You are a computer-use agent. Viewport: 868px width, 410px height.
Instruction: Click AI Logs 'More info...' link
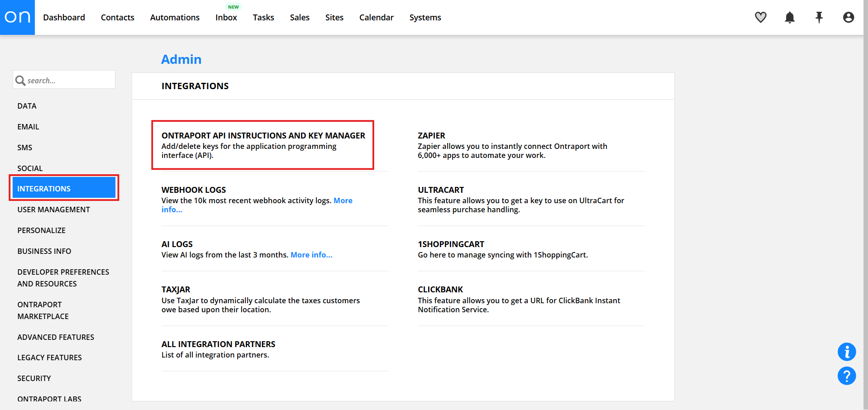coord(311,255)
